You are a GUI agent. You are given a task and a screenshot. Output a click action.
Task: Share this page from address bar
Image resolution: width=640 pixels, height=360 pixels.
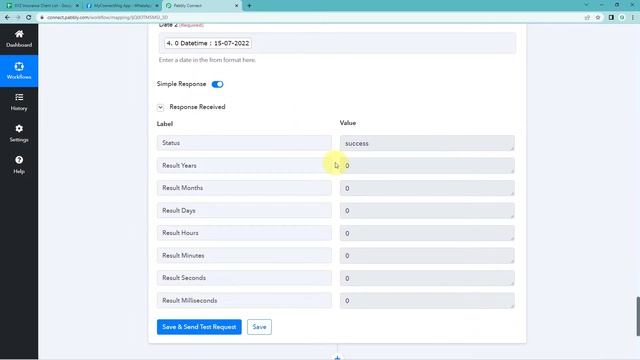587,18
